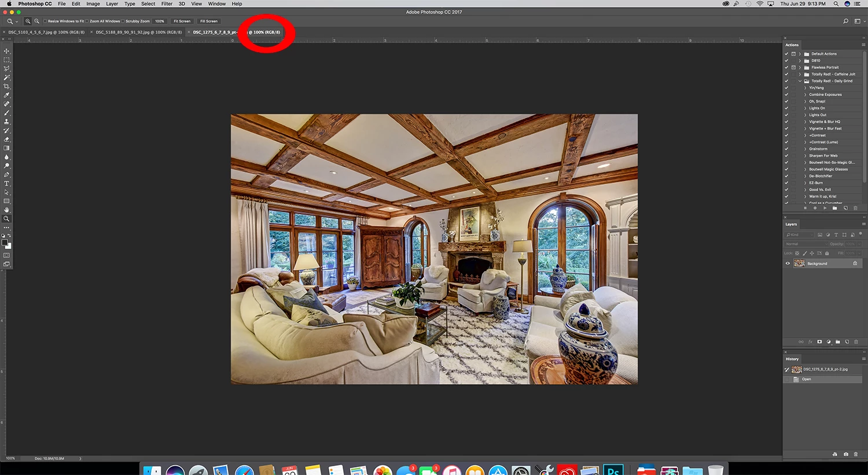The width and height of the screenshot is (868, 475).
Task: Enable Resize Windows to Fit checkbox
Action: click(x=45, y=21)
